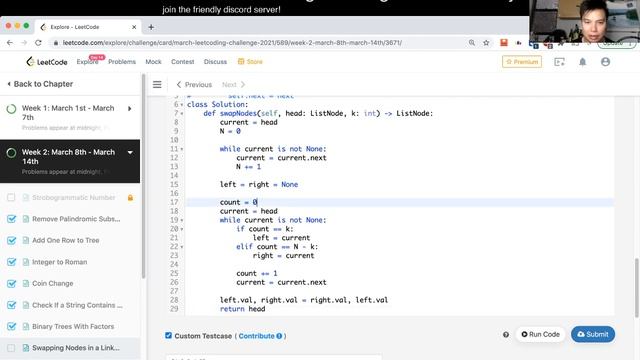Fold the elif block at line 22
The width and height of the screenshot is (640, 360).
[182, 247]
